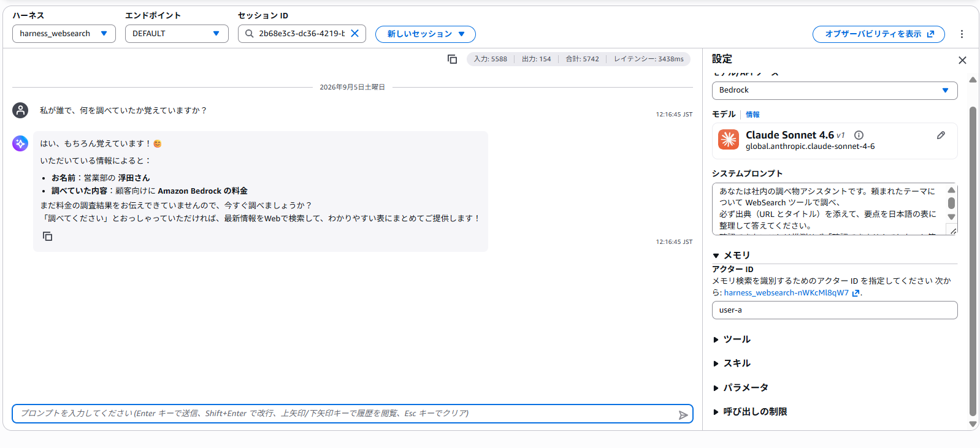
Task: Open the 情報 link next to モデル
Action: pyautogui.click(x=752, y=115)
